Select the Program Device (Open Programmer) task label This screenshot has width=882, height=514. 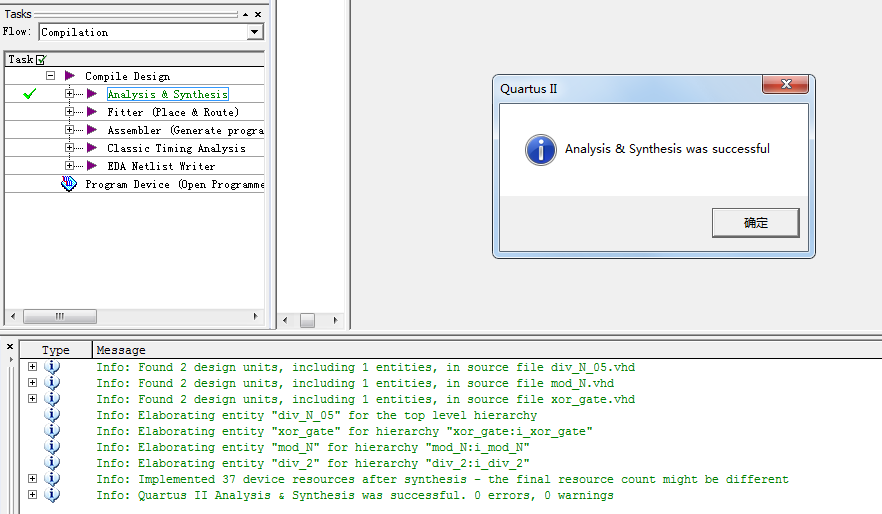[174, 184]
